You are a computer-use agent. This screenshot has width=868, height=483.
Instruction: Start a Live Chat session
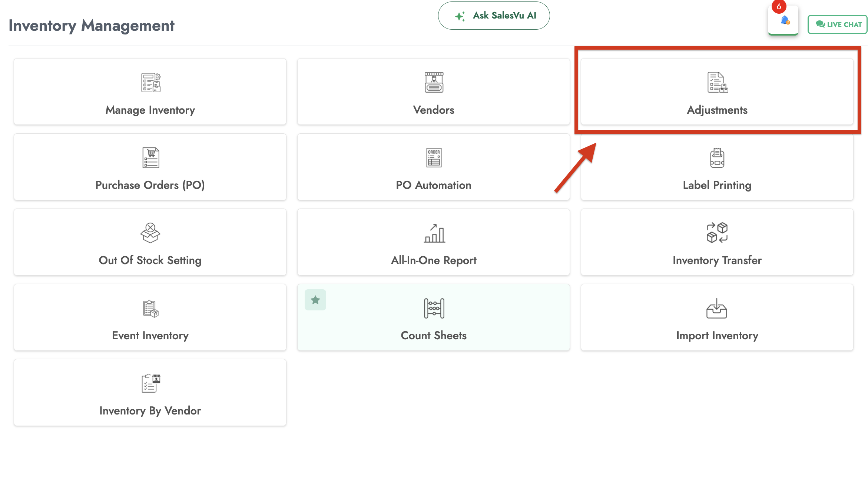[838, 24]
